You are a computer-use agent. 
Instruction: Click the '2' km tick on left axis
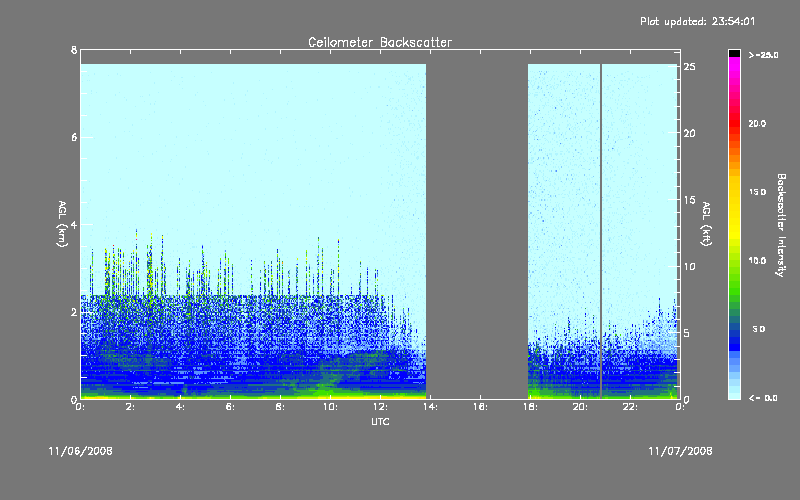(x=74, y=312)
